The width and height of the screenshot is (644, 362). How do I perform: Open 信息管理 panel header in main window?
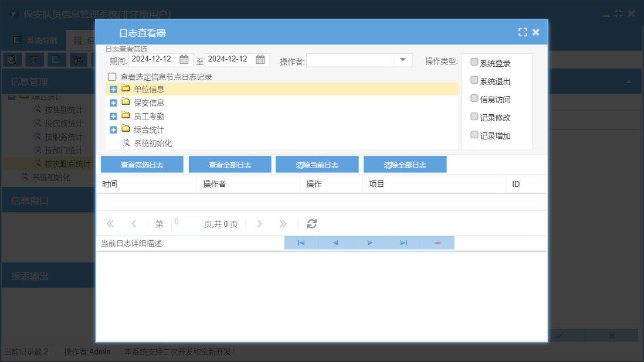[x=48, y=81]
